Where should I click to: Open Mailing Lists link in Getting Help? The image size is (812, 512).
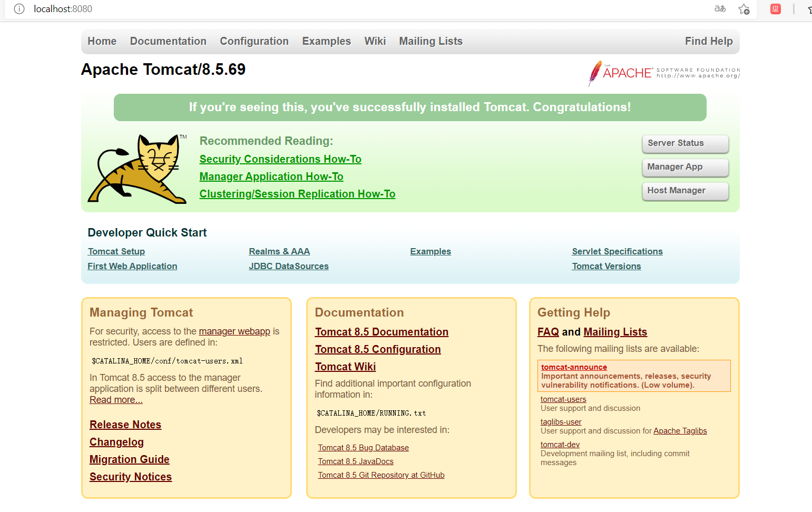tap(615, 332)
